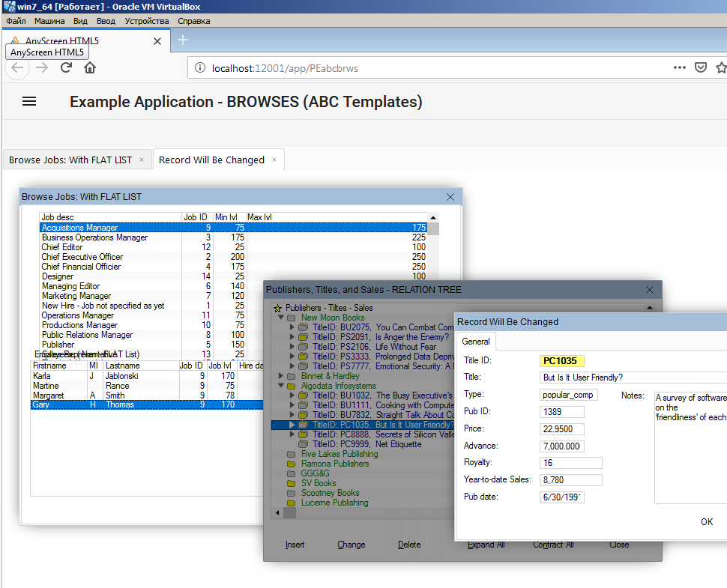
Task: Open a new browser tab with the plus icon
Action: (x=183, y=40)
